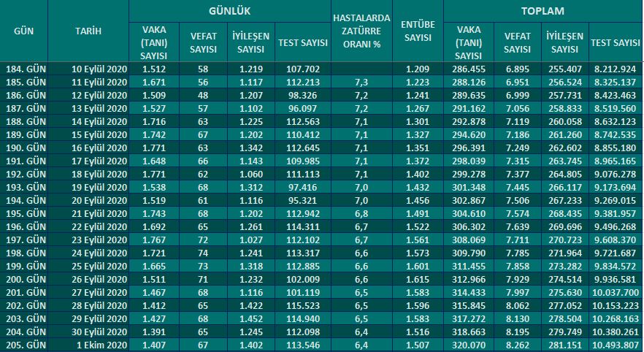Select daily recovered value 1.452

[251, 318]
